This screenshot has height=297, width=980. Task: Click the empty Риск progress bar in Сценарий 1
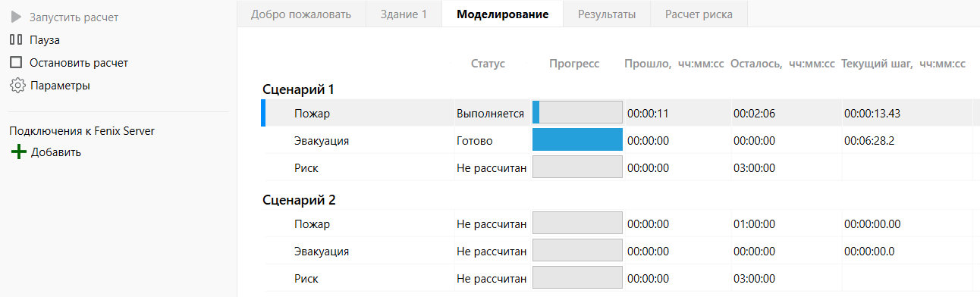click(577, 167)
